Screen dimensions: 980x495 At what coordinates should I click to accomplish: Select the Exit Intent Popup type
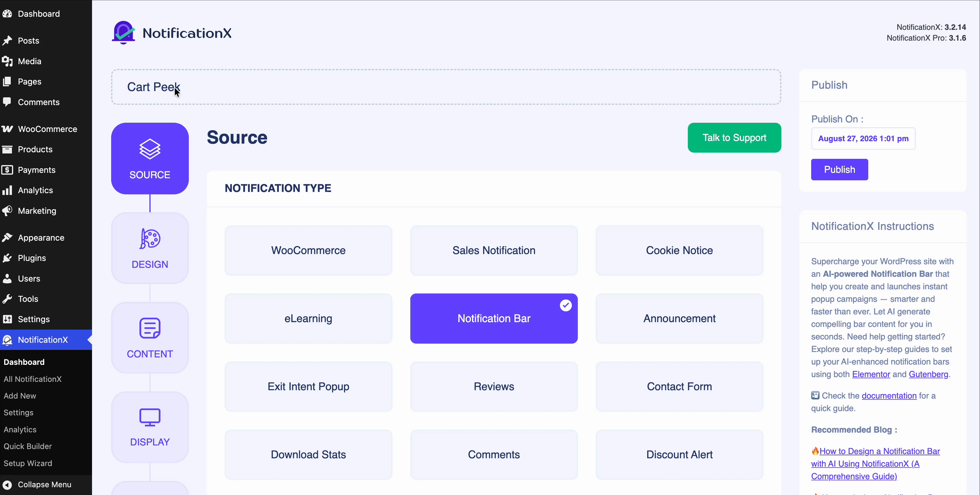pyautogui.click(x=308, y=386)
